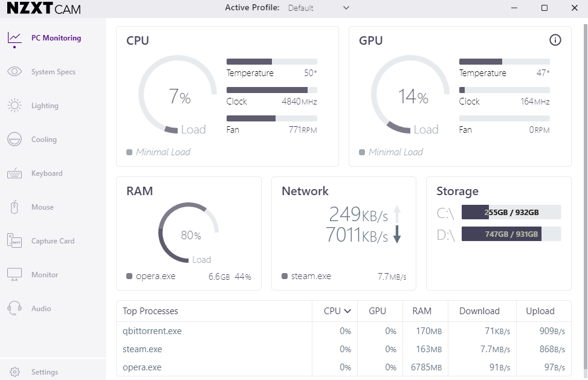Click the square marker beside steam.exe in Network
The height and width of the screenshot is (380, 588).
point(285,276)
